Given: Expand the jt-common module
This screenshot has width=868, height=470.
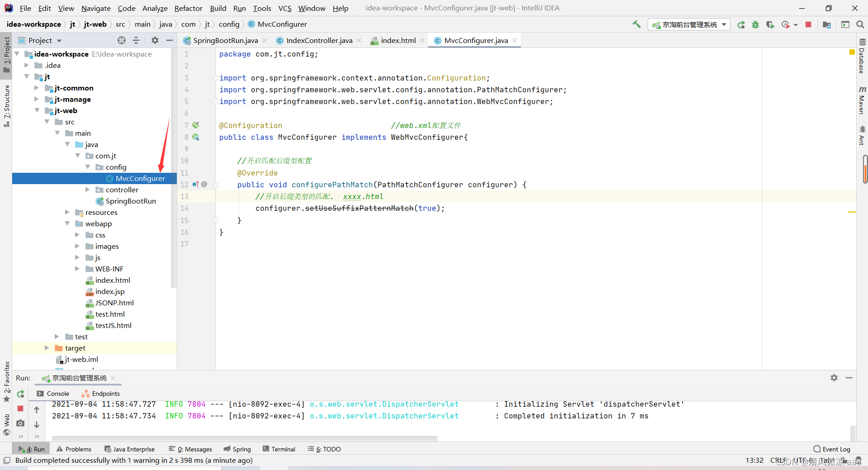Looking at the screenshot, I should point(37,88).
